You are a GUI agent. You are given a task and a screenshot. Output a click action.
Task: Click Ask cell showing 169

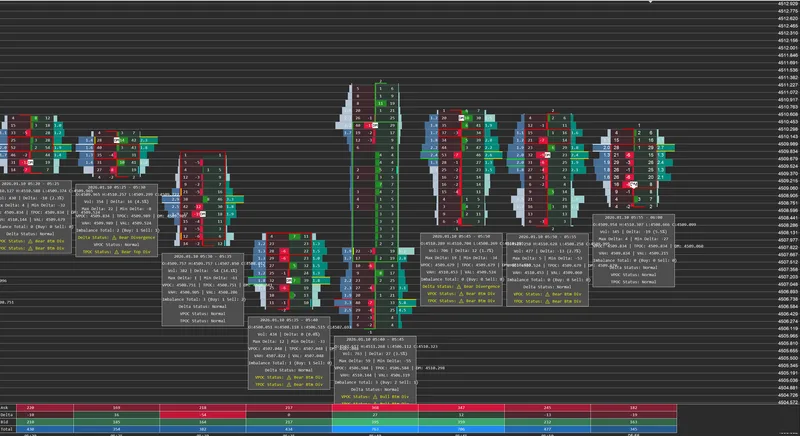coord(116,407)
